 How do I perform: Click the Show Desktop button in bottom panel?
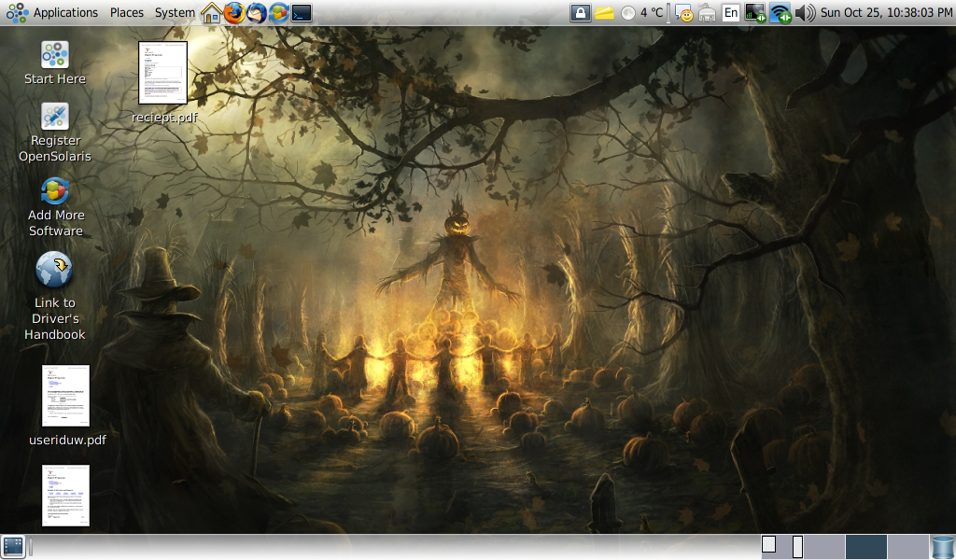tap(13, 547)
